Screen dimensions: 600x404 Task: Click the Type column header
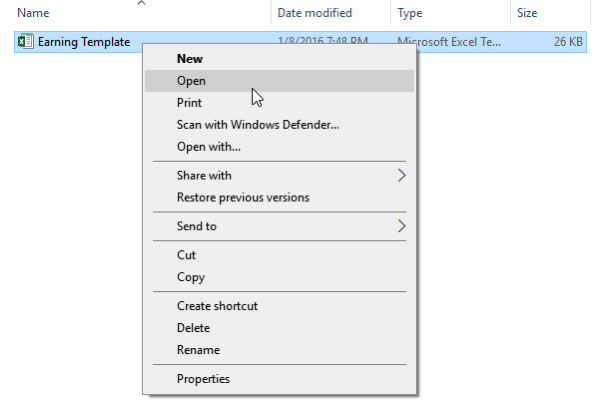(x=409, y=13)
